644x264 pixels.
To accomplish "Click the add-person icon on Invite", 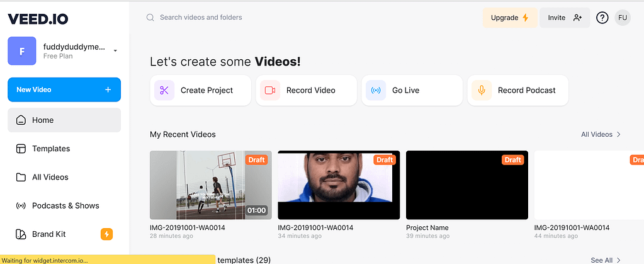I will coord(578,18).
